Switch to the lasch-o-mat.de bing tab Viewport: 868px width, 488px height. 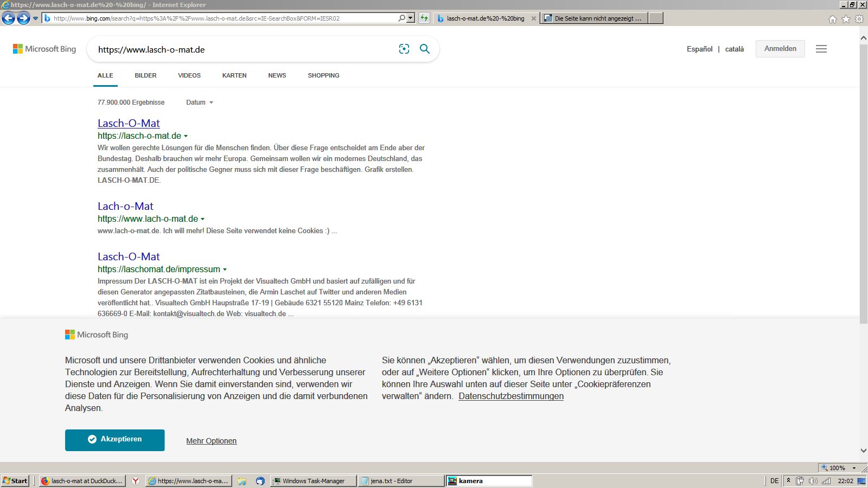[486, 18]
